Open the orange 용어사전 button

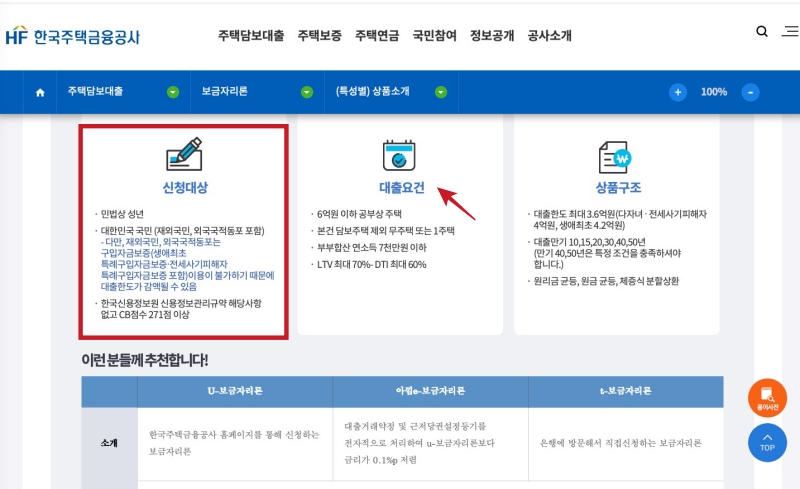click(767, 398)
